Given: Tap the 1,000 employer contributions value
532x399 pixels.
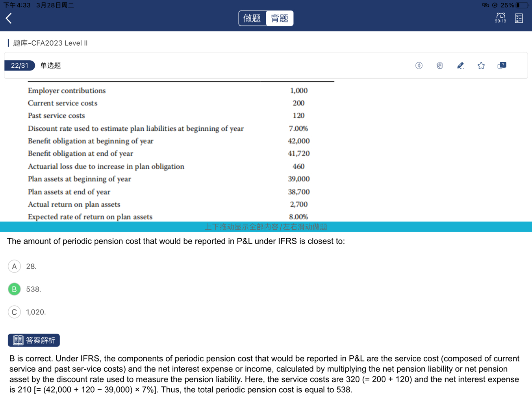Looking at the screenshot, I should [298, 91].
